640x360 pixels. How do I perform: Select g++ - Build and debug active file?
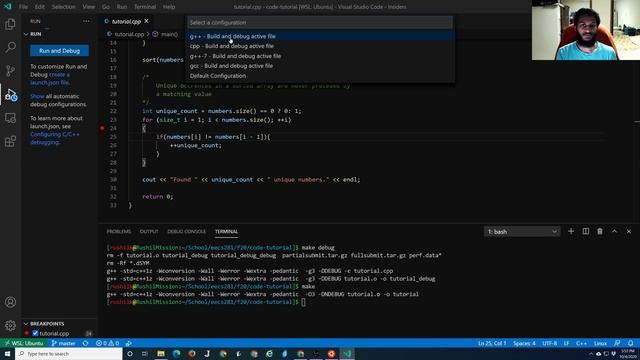point(320,36)
